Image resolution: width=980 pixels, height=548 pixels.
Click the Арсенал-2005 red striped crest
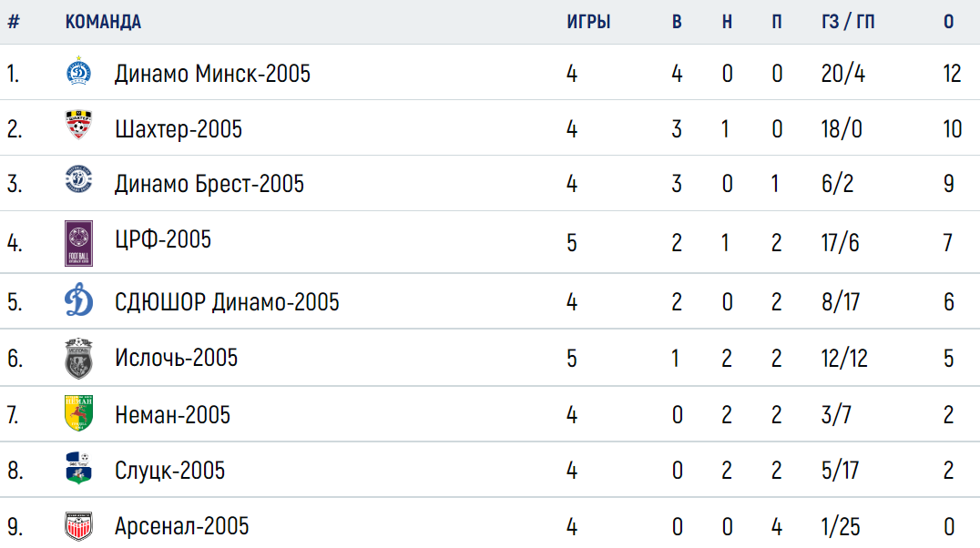click(78, 527)
